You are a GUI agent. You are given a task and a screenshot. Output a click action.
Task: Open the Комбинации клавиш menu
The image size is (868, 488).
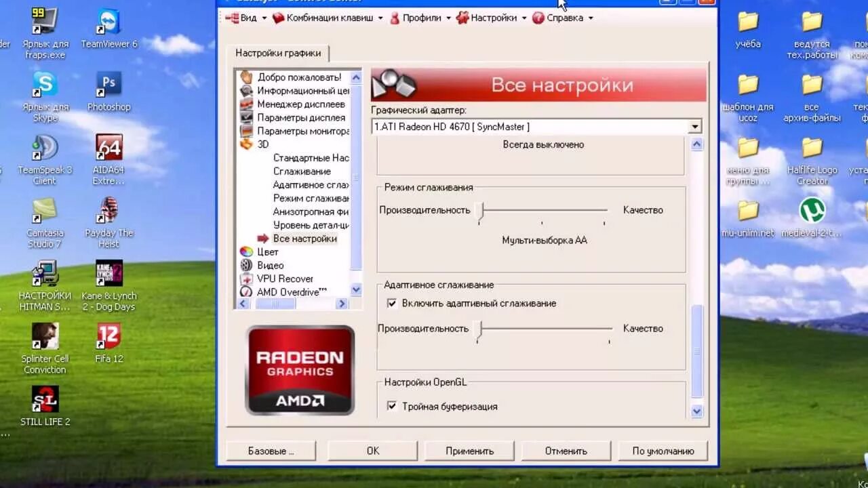[328, 18]
